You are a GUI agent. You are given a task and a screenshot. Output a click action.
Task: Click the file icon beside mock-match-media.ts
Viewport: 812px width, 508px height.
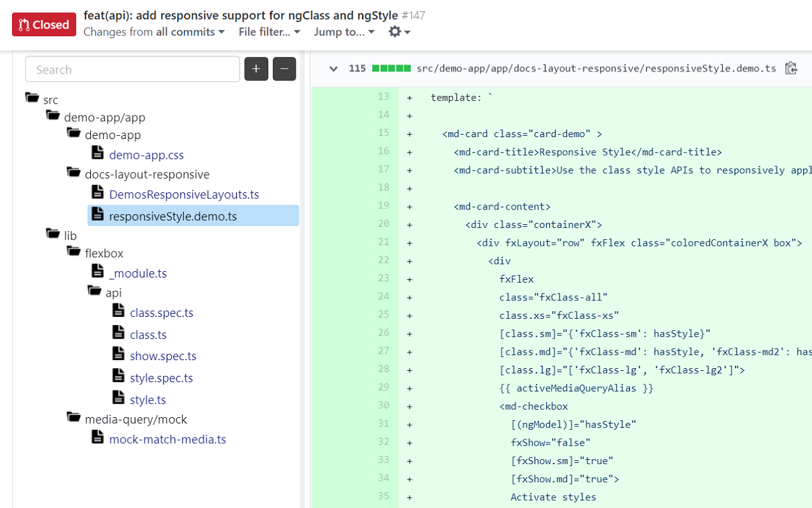pos(97,436)
